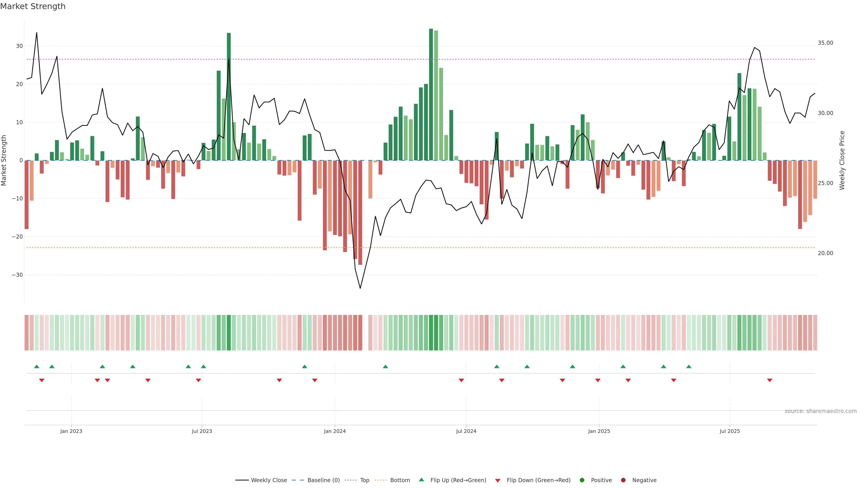Click the Weekly Close Price axis title
This screenshot has width=868, height=488.
click(x=842, y=160)
